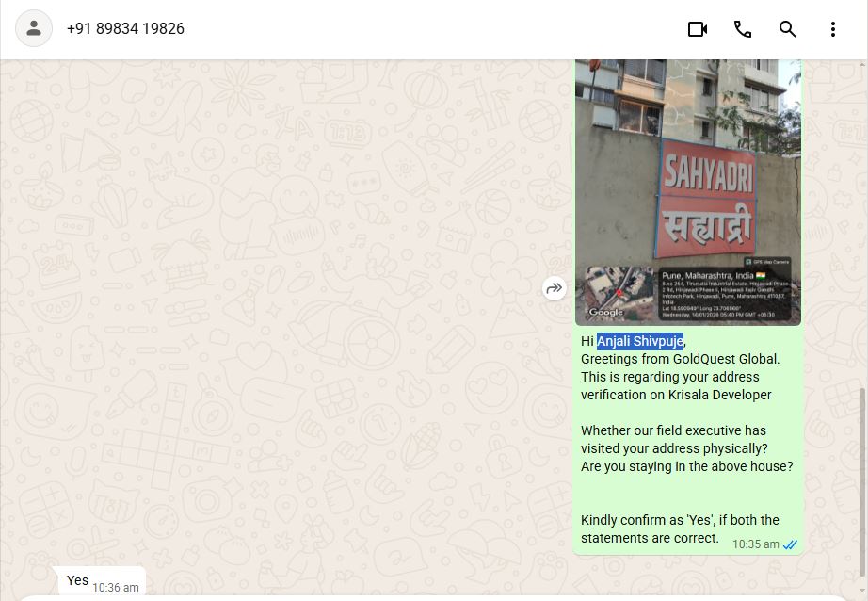Image resolution: width=868 pixels, height=601 pixels.
Task: Open contact profile avatar
Action: click(x=34, y=28)
